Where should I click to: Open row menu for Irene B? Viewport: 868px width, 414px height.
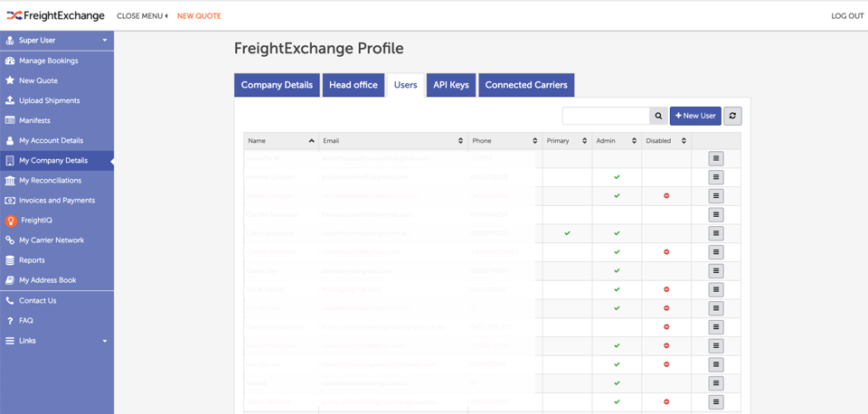[x=716, y=383]
